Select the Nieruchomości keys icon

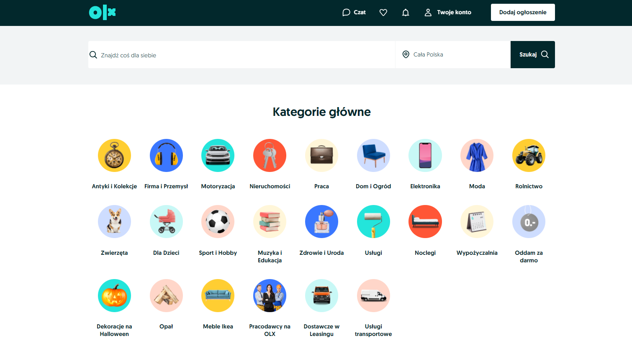point(270,155)
